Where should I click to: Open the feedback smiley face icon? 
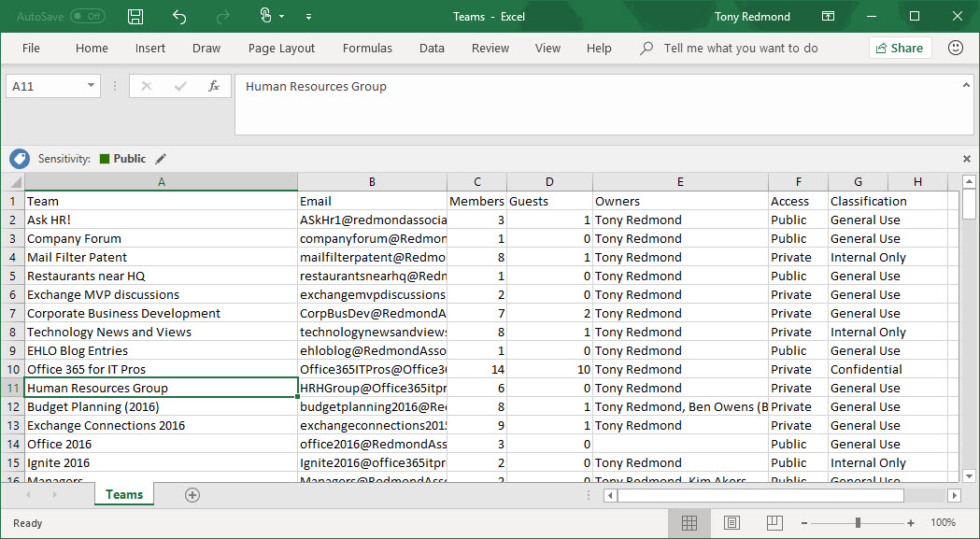[956, 48]
